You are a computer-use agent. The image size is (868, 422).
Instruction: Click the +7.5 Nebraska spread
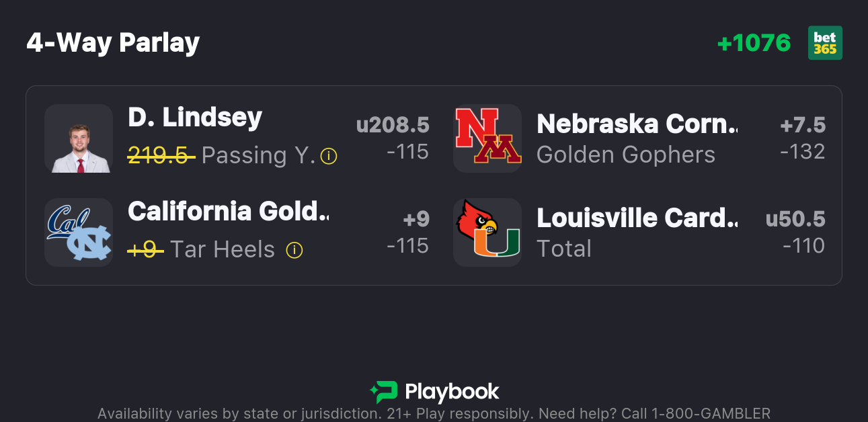802,125
